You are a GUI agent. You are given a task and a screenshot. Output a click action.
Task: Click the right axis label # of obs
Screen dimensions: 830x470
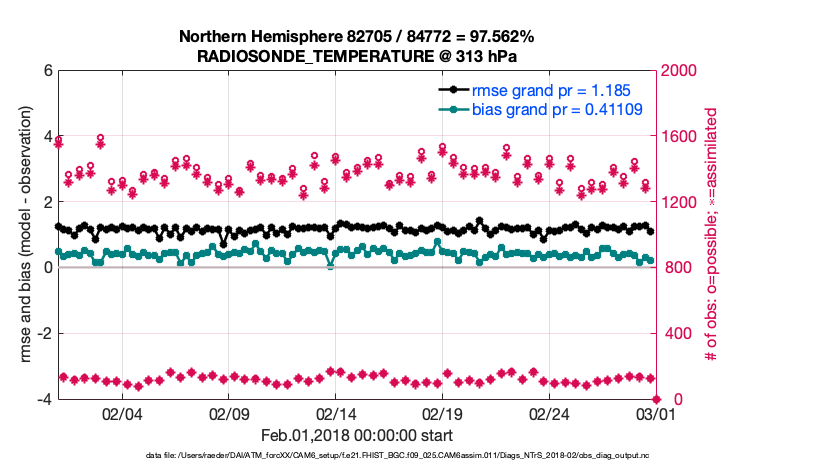pyautogui.click(x=713, y=235)
